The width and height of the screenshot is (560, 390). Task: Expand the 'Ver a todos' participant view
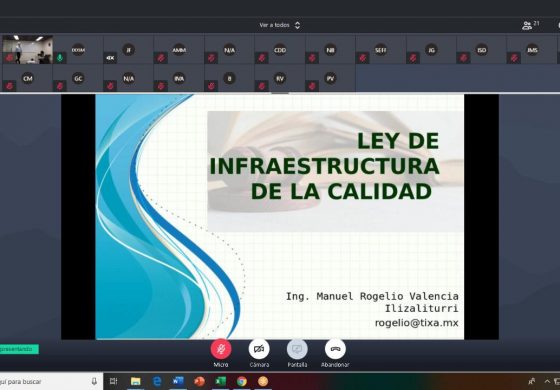(280, 25)
